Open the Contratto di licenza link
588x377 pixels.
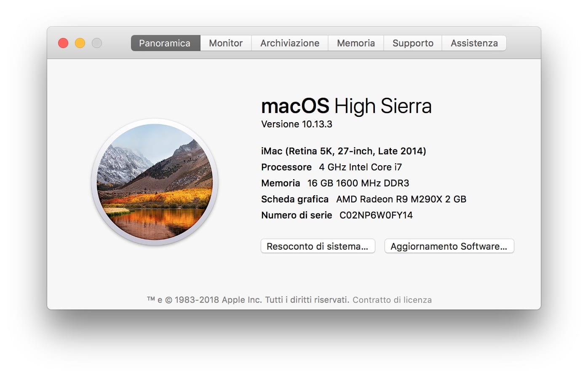(x=392, y=300)
